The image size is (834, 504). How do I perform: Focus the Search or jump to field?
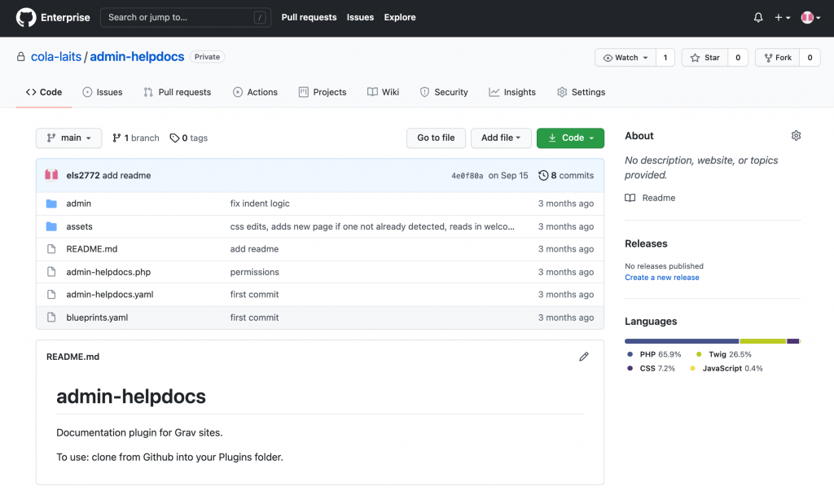186,18
